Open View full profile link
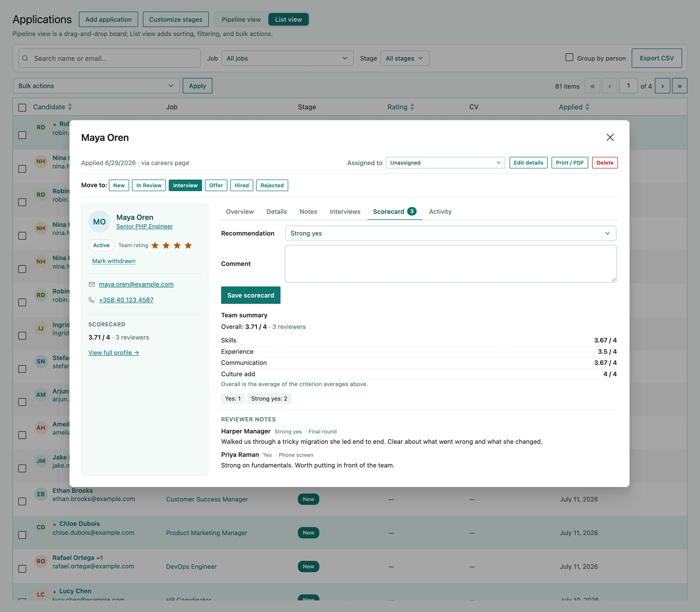 click(x=113, y=352)
